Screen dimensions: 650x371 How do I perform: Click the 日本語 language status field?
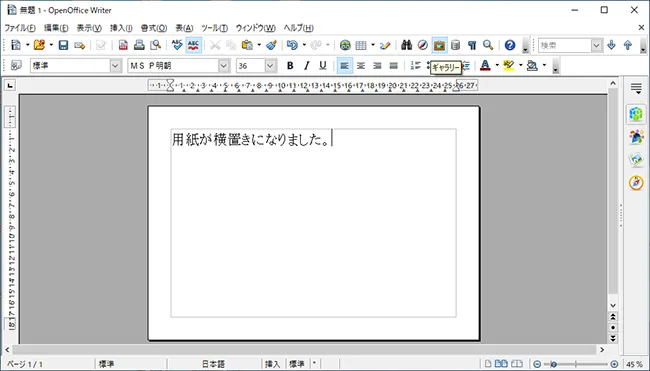click(213, 364)
